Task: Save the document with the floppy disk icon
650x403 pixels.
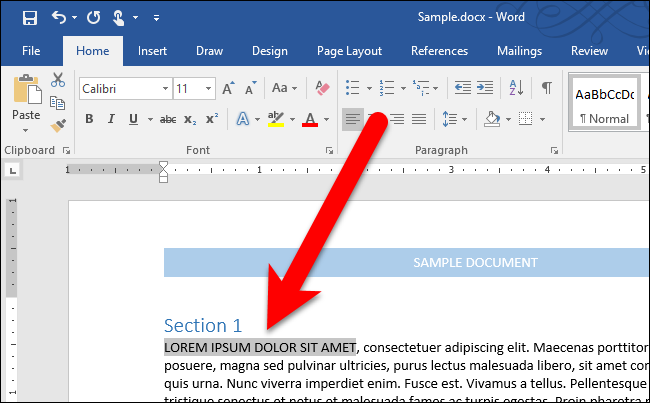Action: click(x=30, y=18)
